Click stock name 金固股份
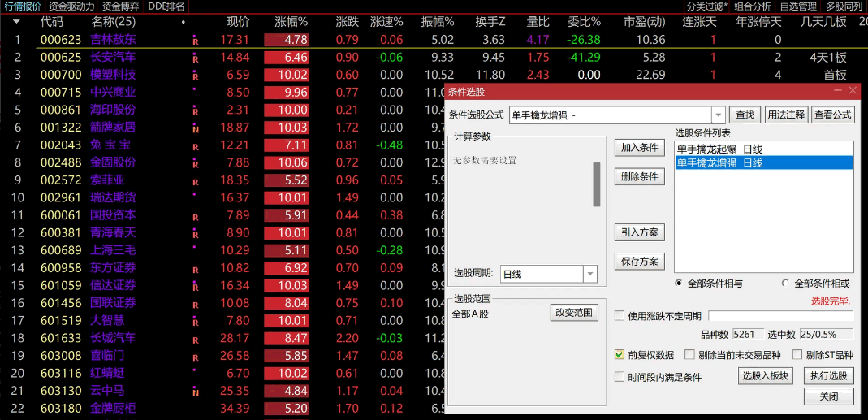Image resolution: width=868 pixels, height=420 pixels. pos(113,163)
